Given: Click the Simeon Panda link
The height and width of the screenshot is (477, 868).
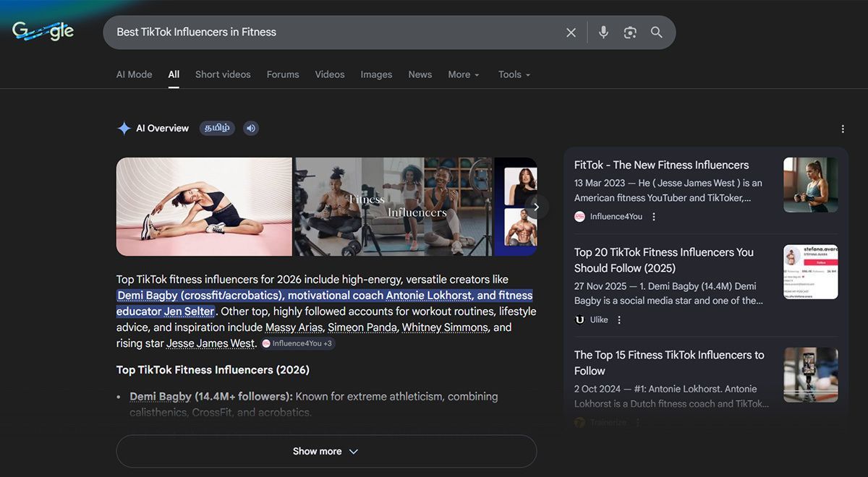Looking at the screenshot, I should pyautogui.click(x=362, y=327).
